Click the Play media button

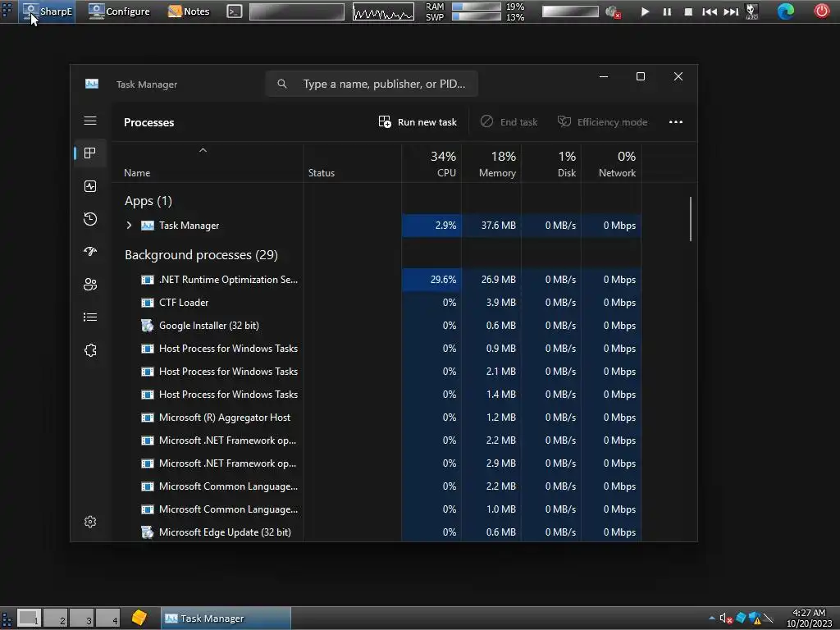point(645,11)
